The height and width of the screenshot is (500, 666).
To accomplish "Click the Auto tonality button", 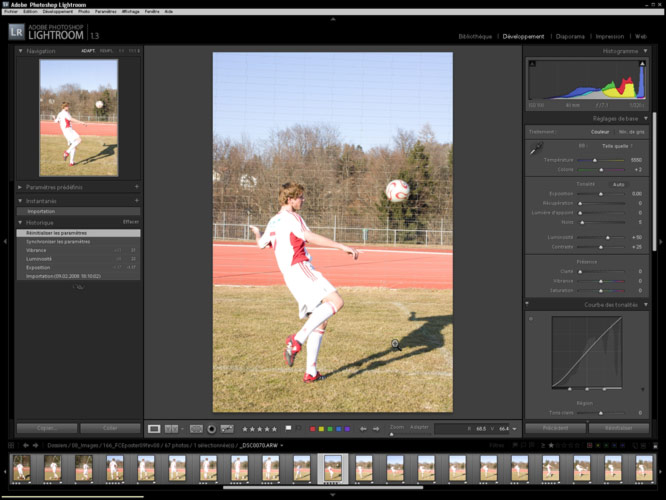I will tap(618, 184).
